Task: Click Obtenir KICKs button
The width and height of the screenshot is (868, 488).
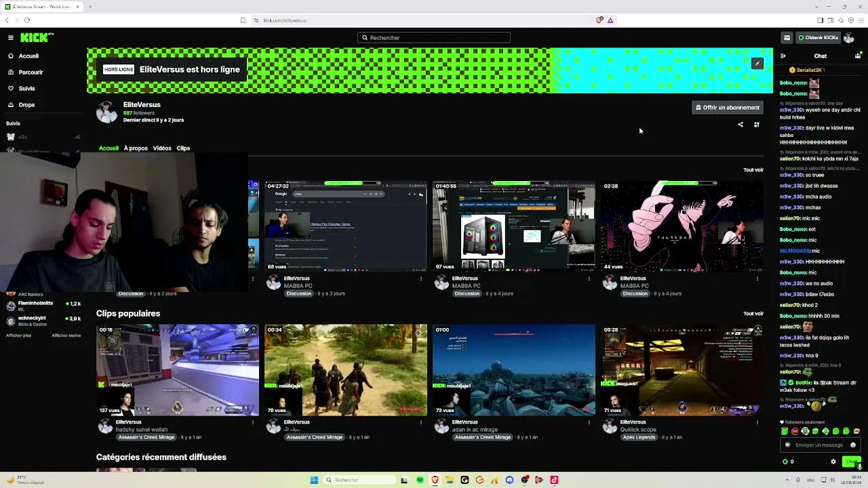Action: tap(818, 38)
